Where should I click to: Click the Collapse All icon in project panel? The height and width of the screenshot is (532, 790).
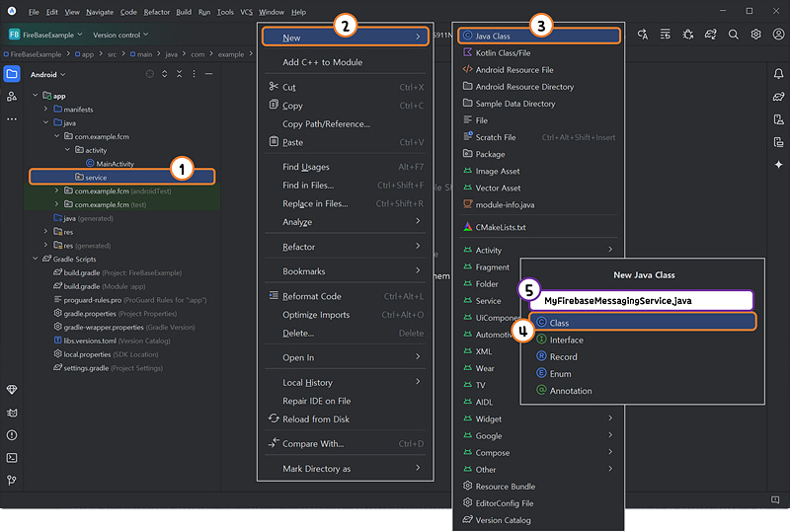click(x=179, y=74)
